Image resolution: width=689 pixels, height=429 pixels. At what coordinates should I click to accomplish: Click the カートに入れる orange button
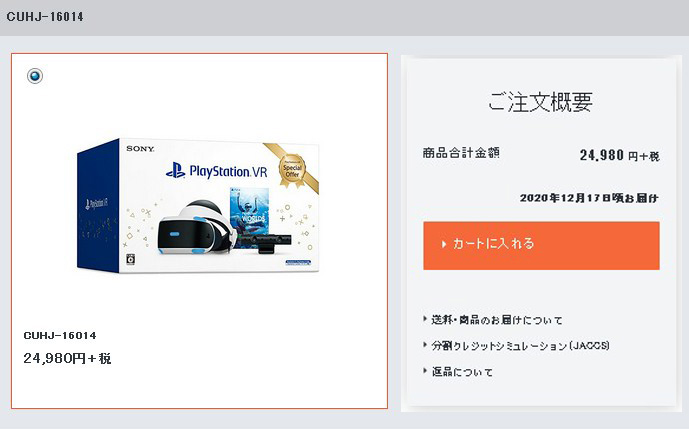pos(541,245)
